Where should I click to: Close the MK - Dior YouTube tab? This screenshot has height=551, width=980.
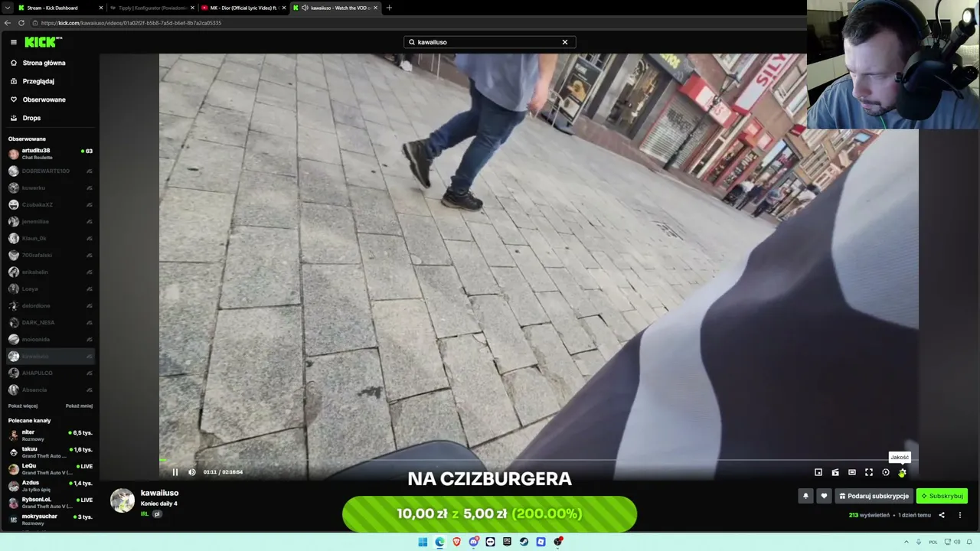tap(284, 8)
